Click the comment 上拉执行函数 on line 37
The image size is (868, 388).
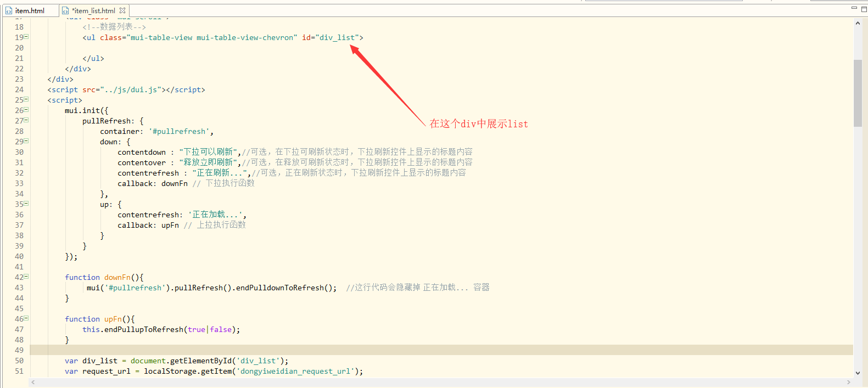point(221,225)
